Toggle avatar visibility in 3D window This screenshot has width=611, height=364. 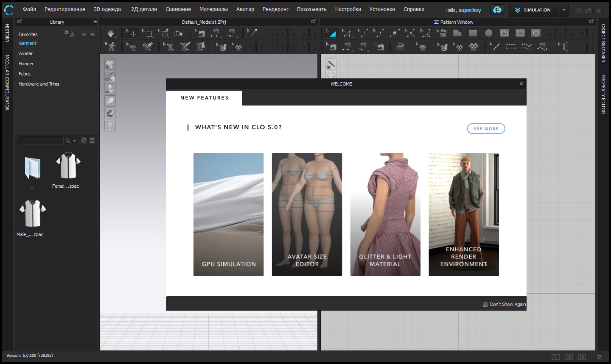[110, 89]
